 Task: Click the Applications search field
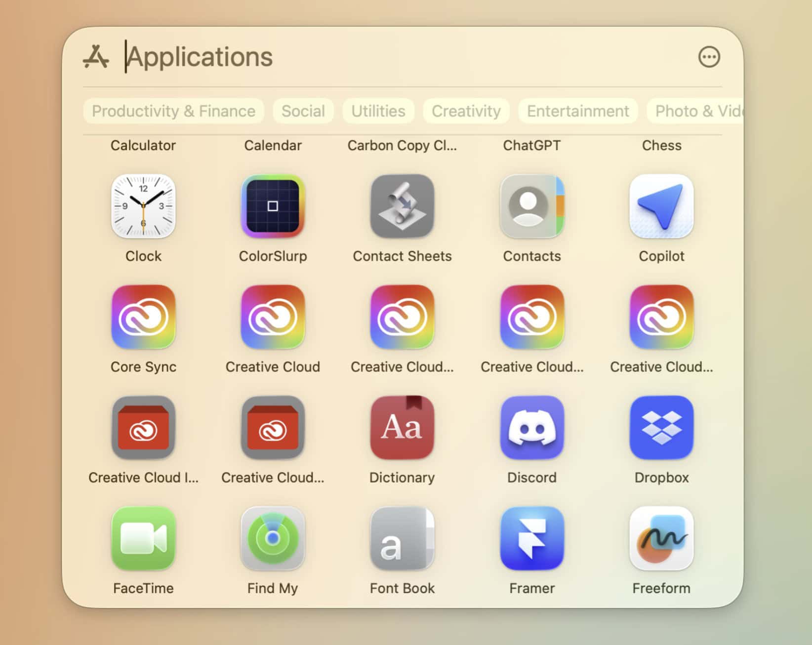click(395, 57)
